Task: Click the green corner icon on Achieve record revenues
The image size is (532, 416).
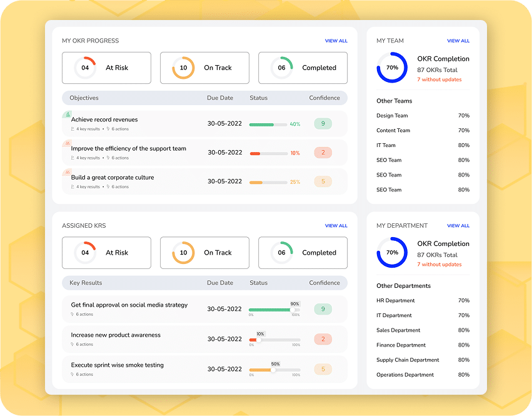Action: pos(67,115)
